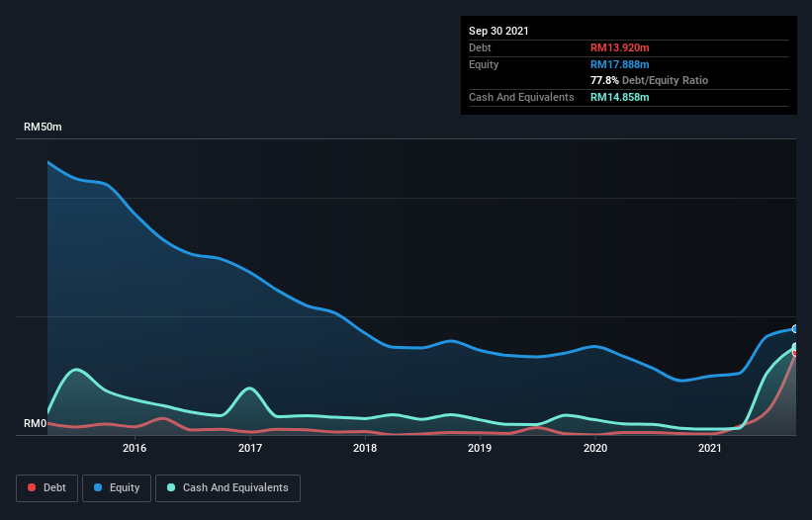This screenshot has width=812, height=520.
Task: Click the Equity label in tooltip
Action: 484,64
